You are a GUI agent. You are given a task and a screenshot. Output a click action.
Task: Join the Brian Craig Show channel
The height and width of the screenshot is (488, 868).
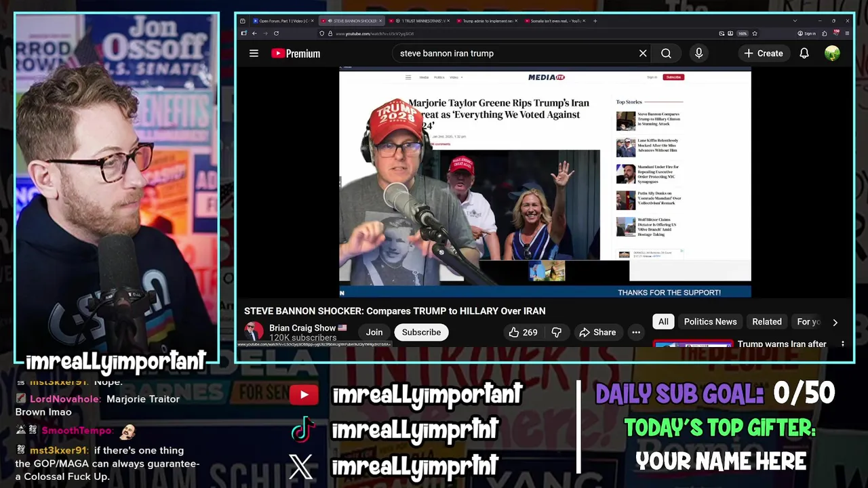click(374, 332)
